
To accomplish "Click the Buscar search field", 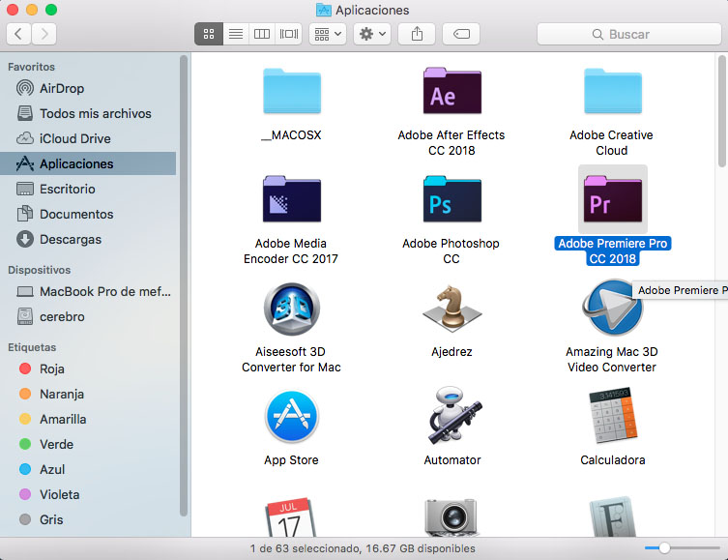I will coord(629,34).
